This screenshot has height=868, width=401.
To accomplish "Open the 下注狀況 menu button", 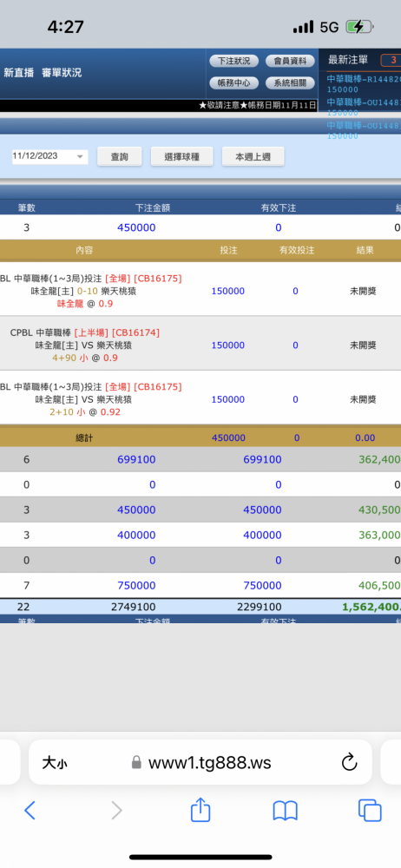I will (x=233, y=61).
